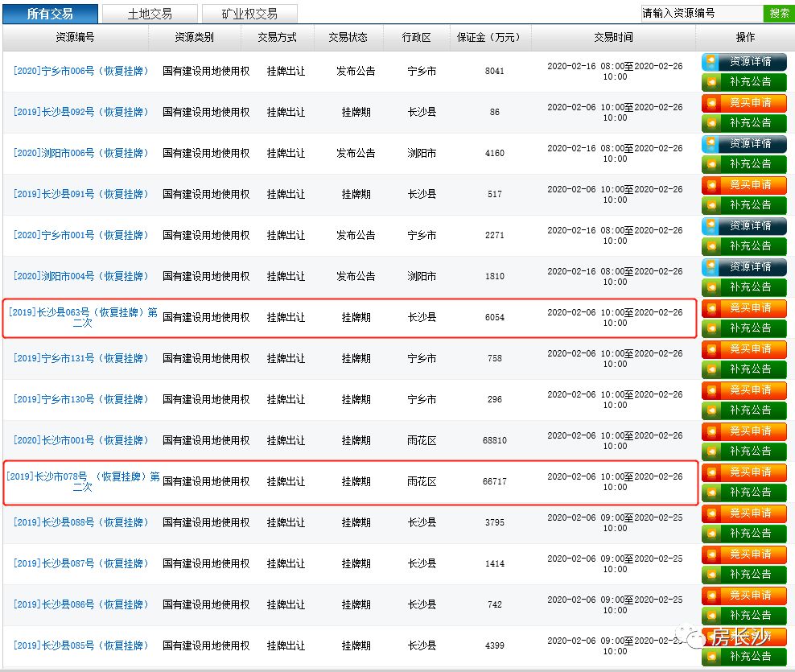Open link [2020]浏阳市004号（恢复挂牌）
The width and height of the screenshot is (795, 672).
coord(81,276)
